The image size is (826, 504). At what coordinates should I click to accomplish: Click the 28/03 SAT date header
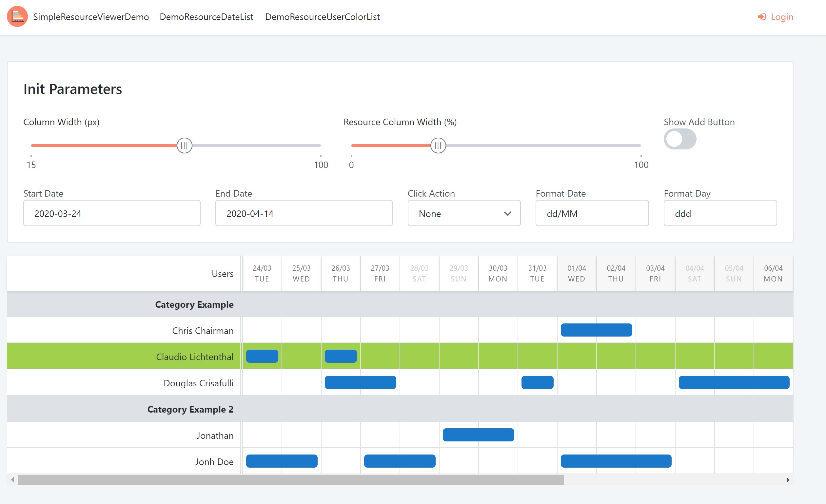(x=419, y=273)
